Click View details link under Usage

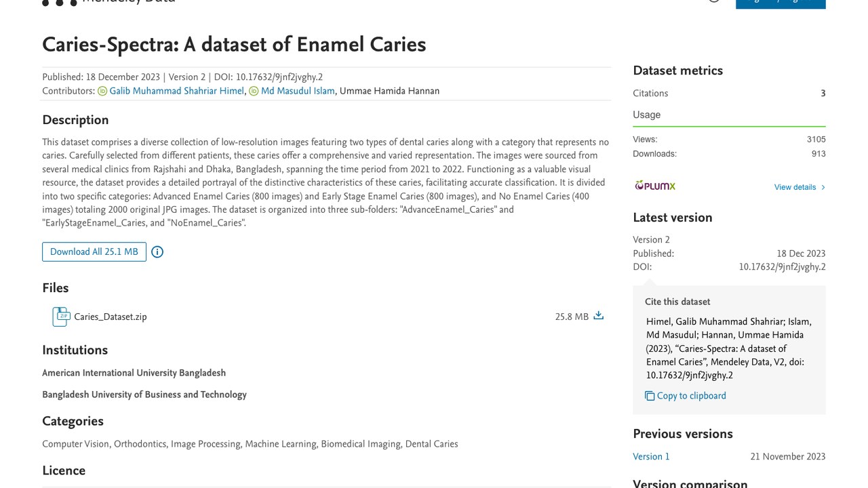point(795,187)
